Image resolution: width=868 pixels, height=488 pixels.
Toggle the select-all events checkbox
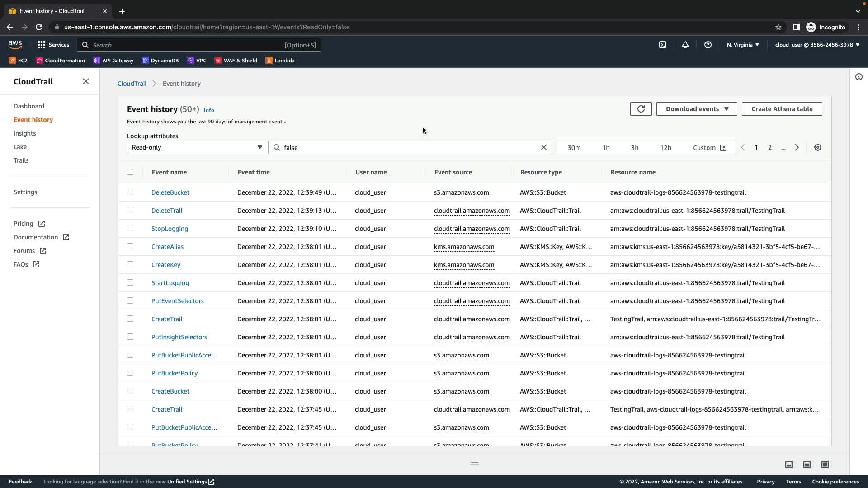click(x=130, y=172)
